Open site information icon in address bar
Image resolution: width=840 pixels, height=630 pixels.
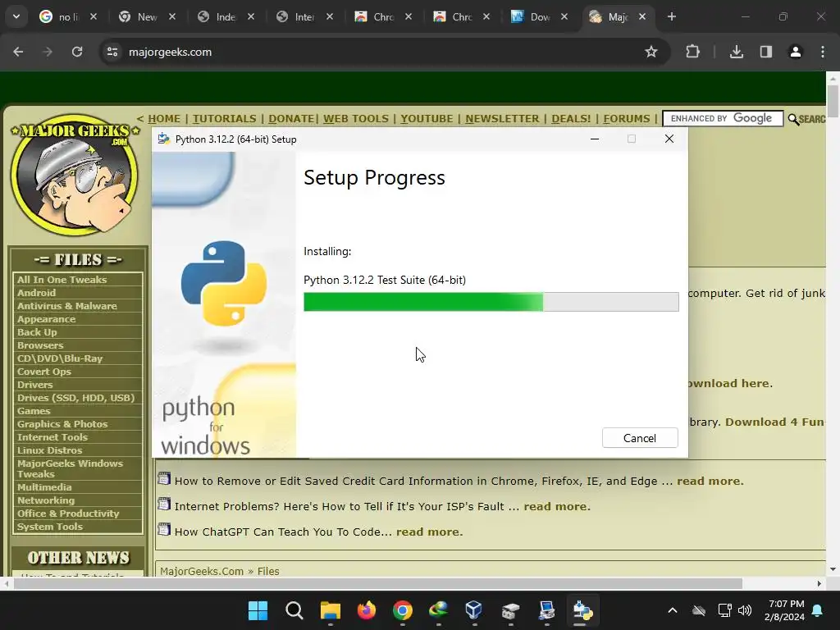(112, 52)
